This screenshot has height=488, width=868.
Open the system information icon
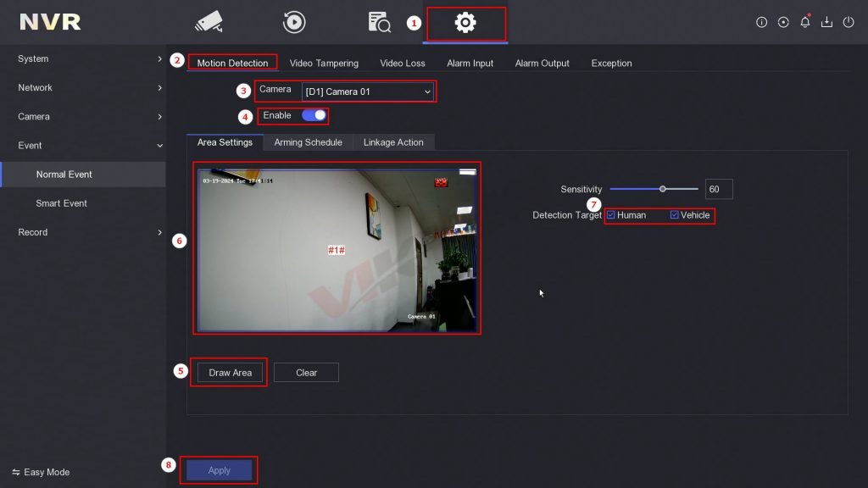(760, 22)
